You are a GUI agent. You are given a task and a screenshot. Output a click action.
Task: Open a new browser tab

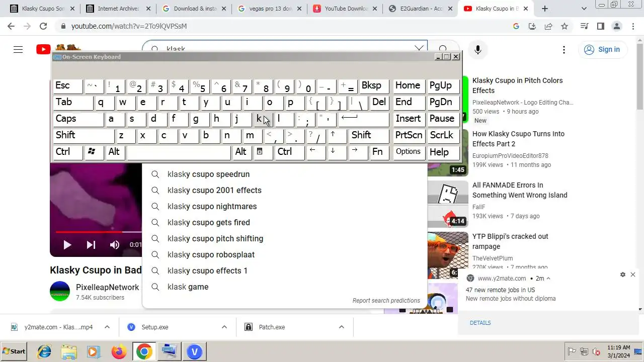click(544, 9)
